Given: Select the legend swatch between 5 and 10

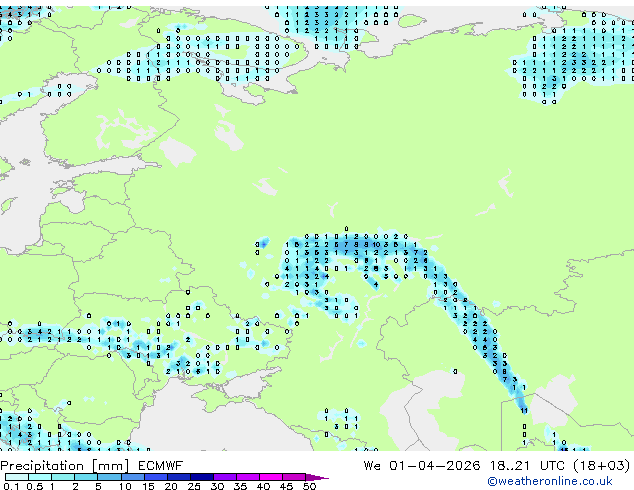Looking at the screenshot, I should click(x=109, y=477).
